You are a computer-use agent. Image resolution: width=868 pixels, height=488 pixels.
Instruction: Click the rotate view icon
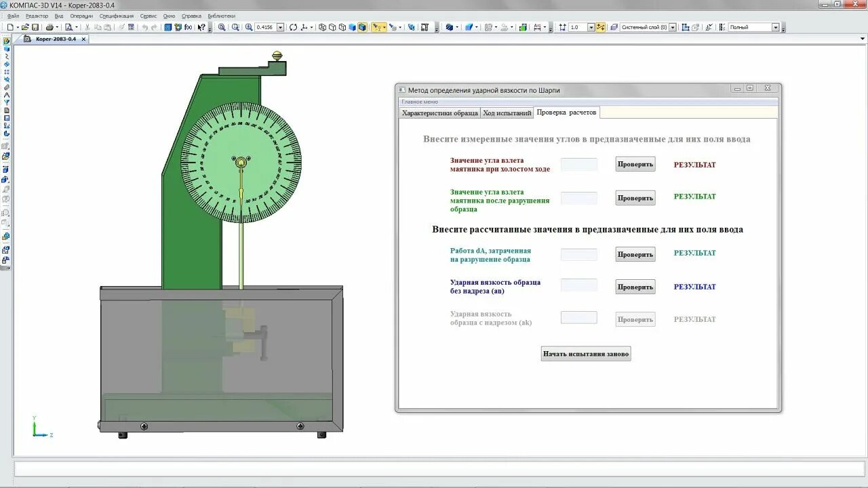tap(293, 27)
